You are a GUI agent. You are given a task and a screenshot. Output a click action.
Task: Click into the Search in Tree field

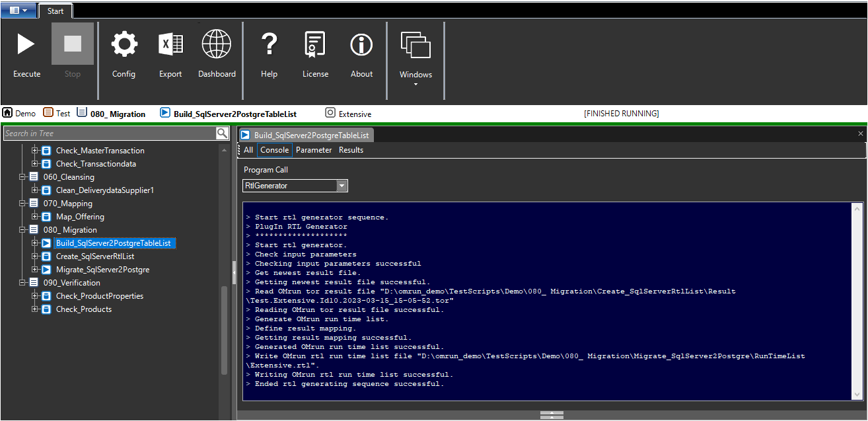(110, 134)
